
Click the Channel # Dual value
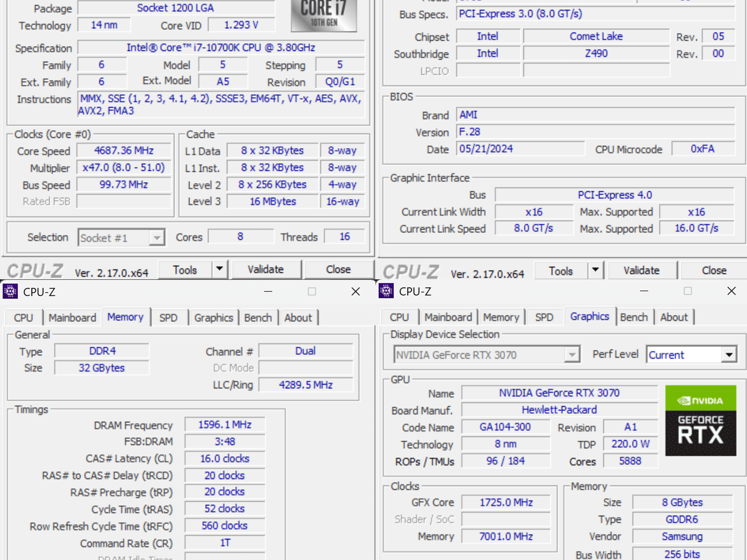(306, 351)
